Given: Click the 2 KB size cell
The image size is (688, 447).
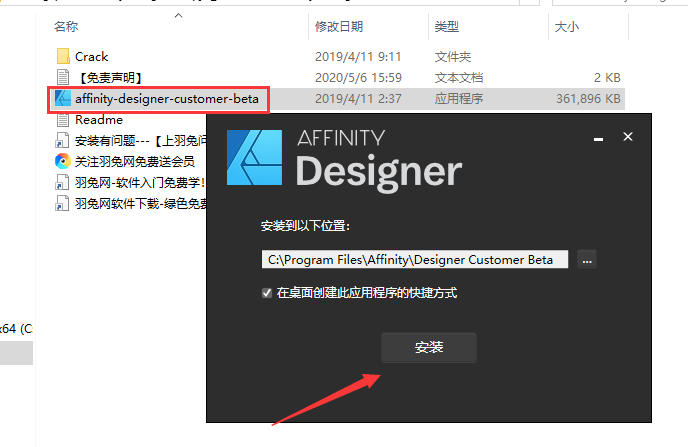Looking at the screenshot, I should (x=607, y=78).
